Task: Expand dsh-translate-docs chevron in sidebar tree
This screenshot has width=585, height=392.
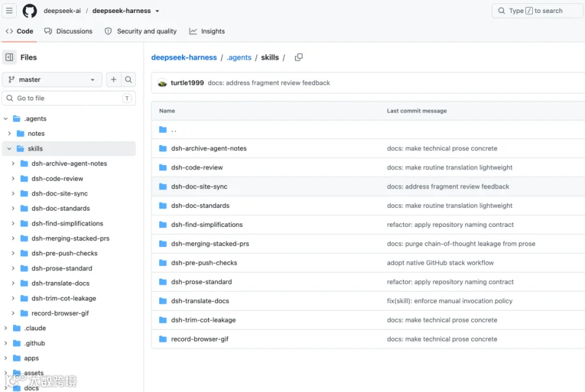Action: click(x=13, y=283)
